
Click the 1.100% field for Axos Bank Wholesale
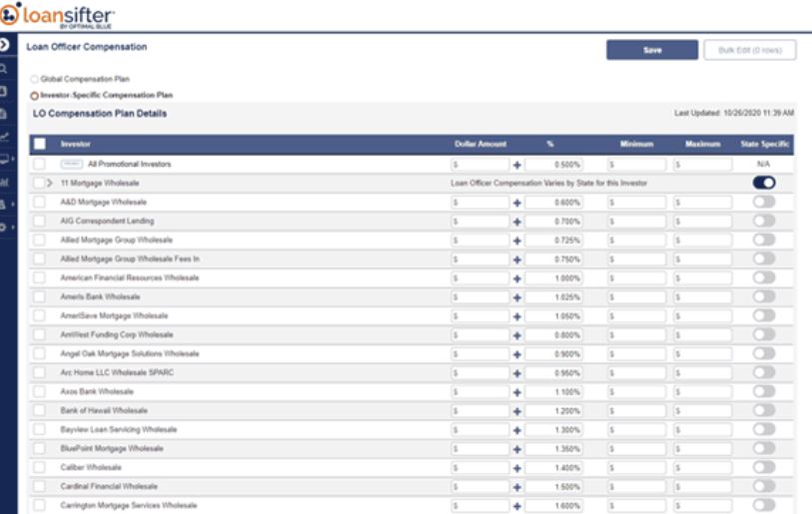click(x=553, y=392)
